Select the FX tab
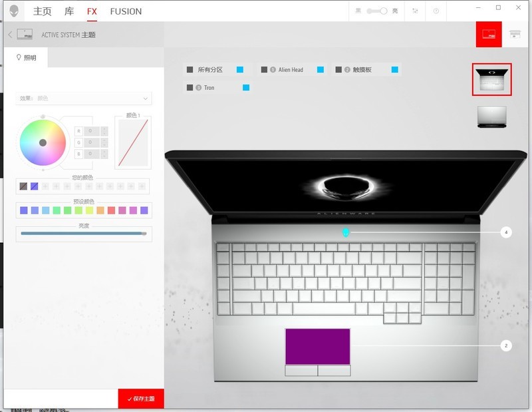 click(x=92, y=11)
